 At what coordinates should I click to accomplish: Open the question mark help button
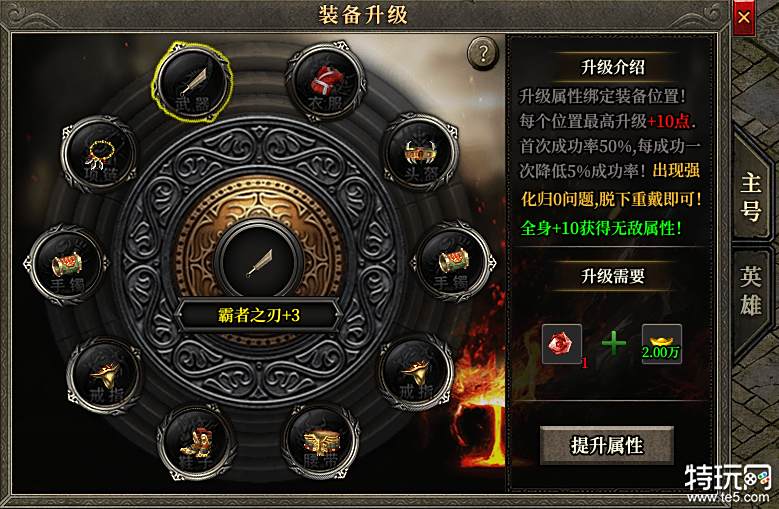(483, 53)
